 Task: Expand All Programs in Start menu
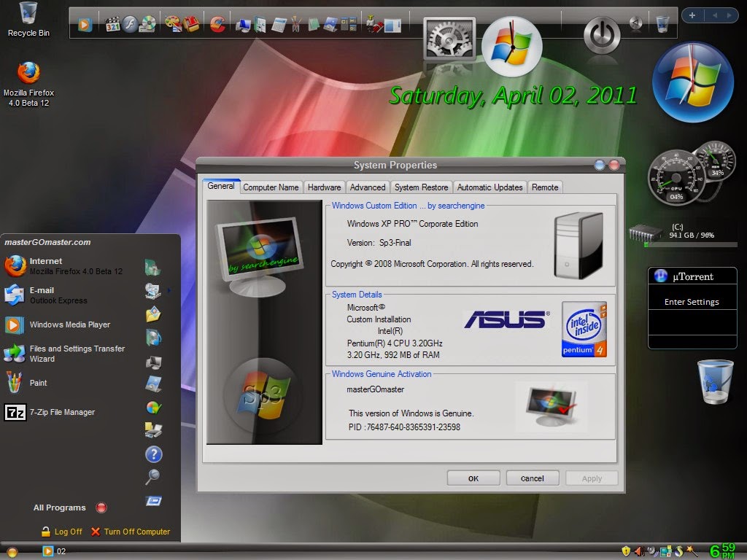pos(69,507)
